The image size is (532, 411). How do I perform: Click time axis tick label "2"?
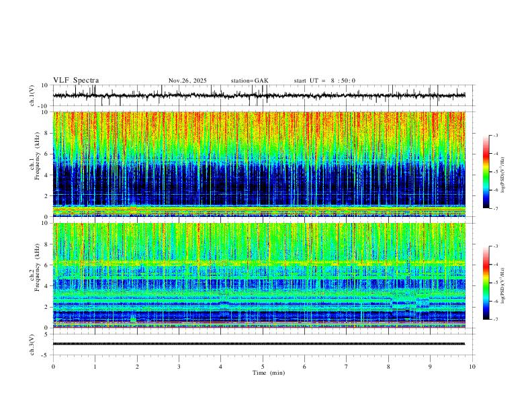coord(137,367)
